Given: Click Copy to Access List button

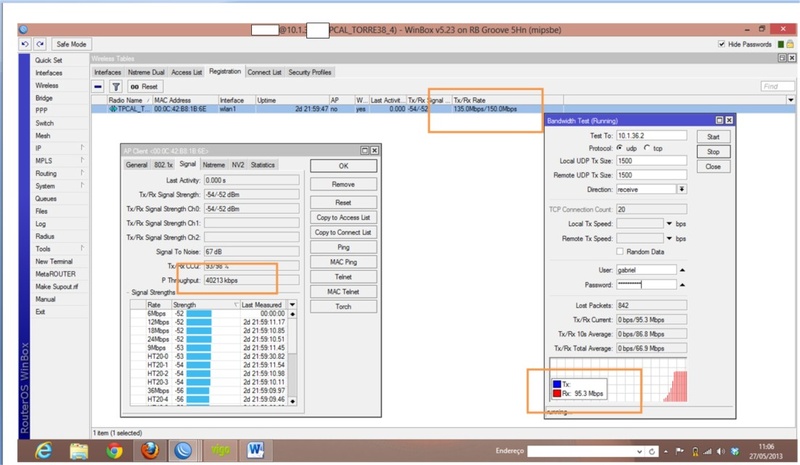Looking at the screenshot, I should [x=343, y=217].
